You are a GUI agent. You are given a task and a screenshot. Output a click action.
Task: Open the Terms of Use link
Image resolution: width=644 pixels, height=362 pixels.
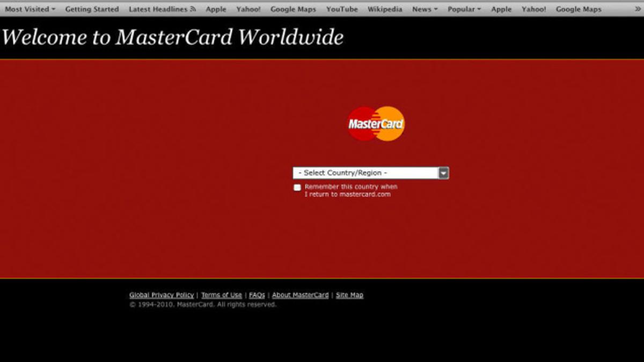[x=222, y=295]
